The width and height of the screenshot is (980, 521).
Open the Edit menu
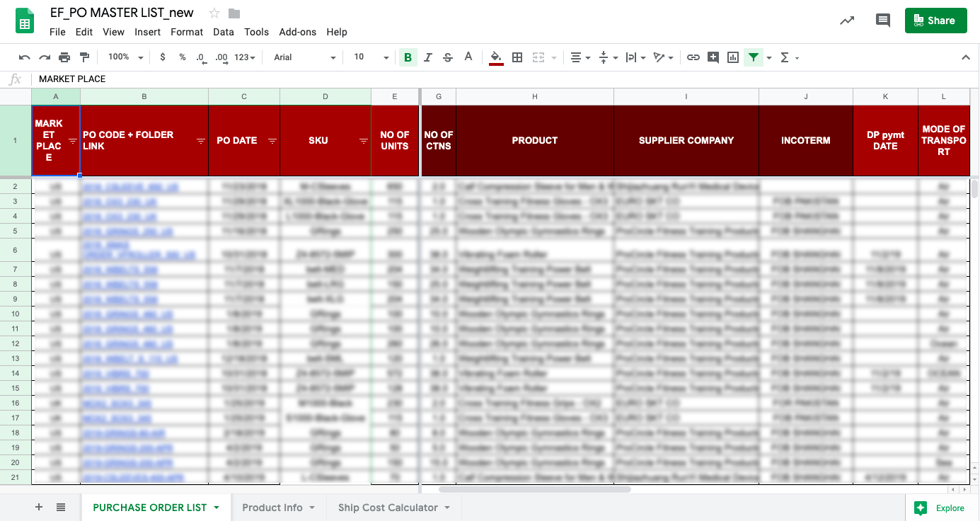point(84,32)
